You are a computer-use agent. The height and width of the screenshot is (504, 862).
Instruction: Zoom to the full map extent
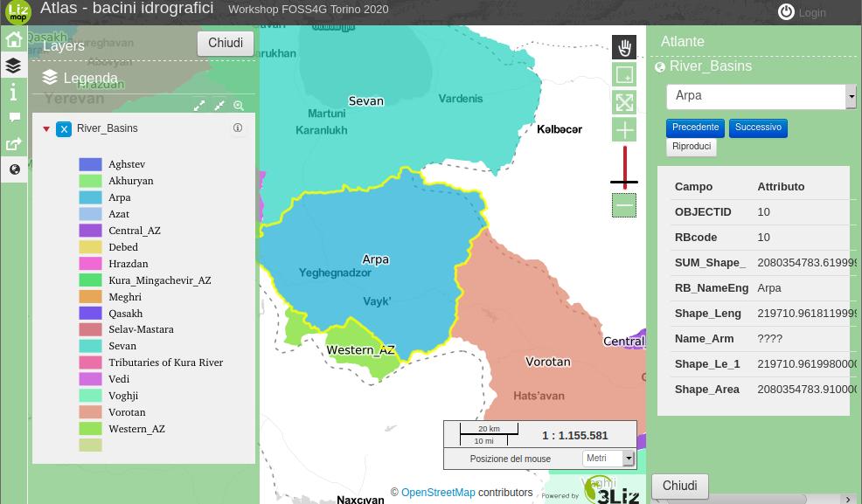click(x=624, y=102)
